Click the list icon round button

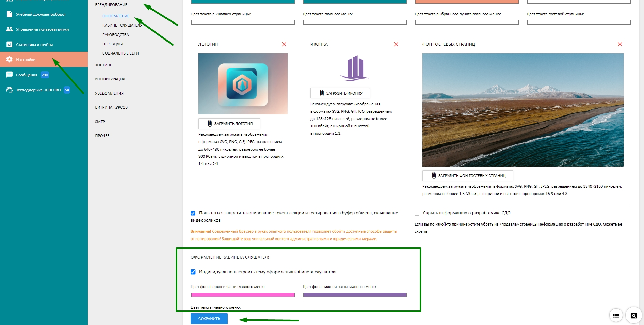616,315
